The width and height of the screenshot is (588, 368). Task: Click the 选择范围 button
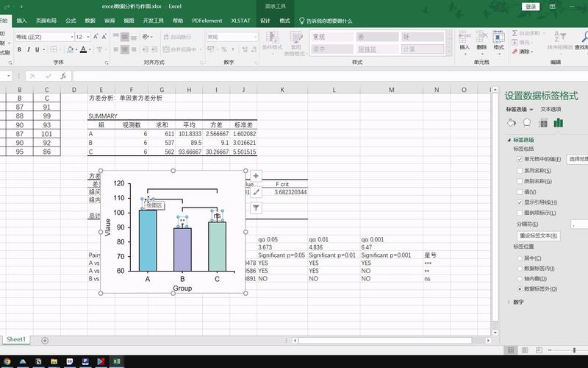point(577,159)
